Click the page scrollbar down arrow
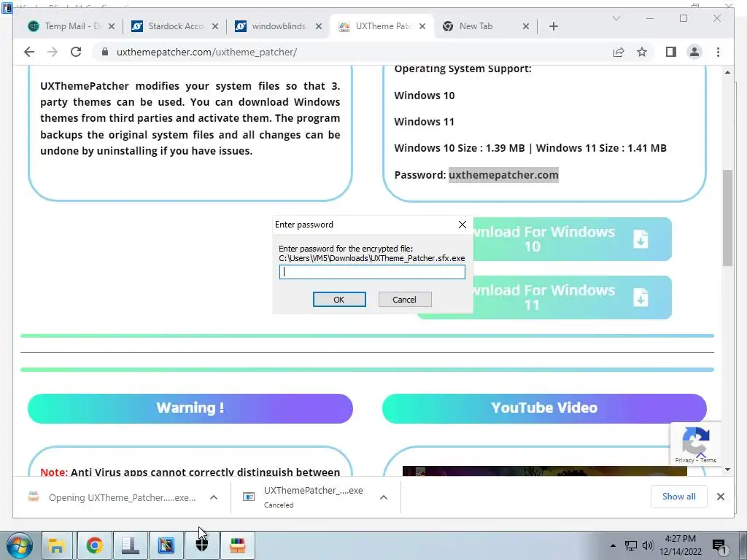 click(727, 470)
